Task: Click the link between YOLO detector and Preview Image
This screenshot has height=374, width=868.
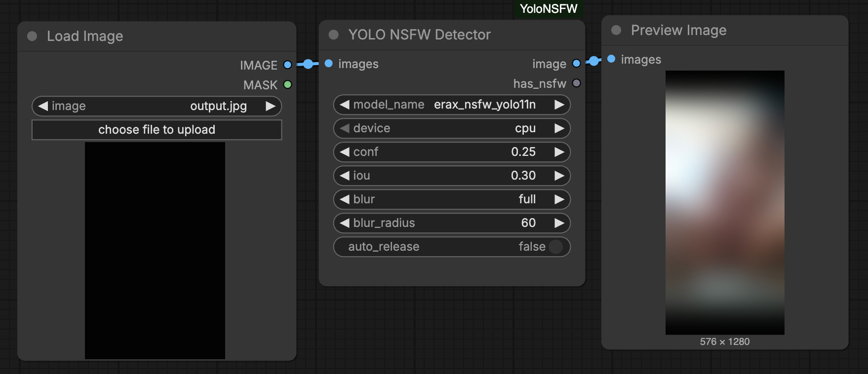Action: point(594,61)
